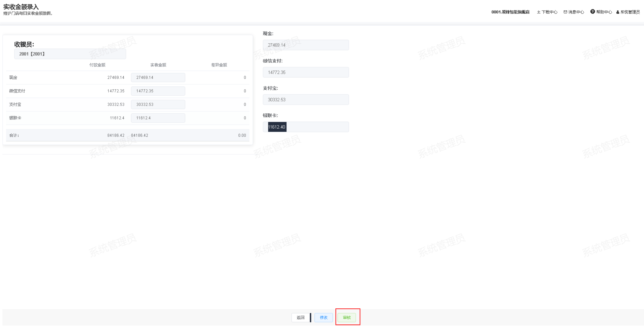Click the 微信支付 实收金额 table input

(158, 91)
